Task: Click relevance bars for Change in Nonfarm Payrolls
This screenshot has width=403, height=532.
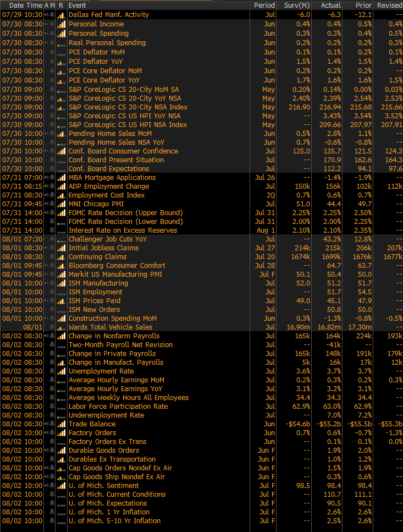Action: click(x=61, y=336)
